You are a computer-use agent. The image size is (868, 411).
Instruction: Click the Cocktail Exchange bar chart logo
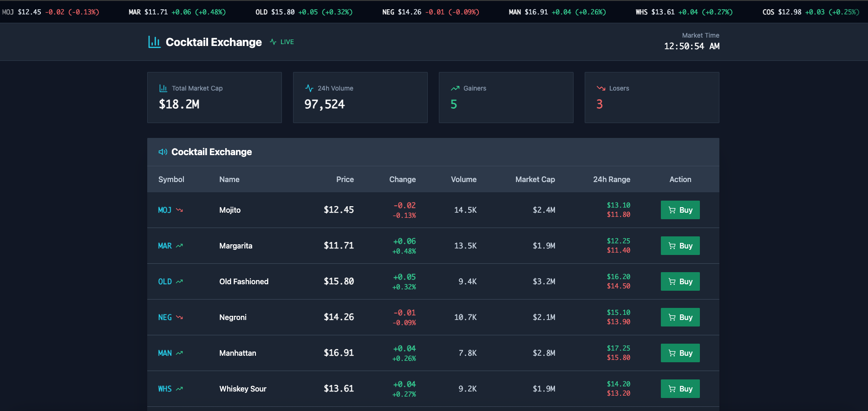pyautogui.click(x=154, y=42)
